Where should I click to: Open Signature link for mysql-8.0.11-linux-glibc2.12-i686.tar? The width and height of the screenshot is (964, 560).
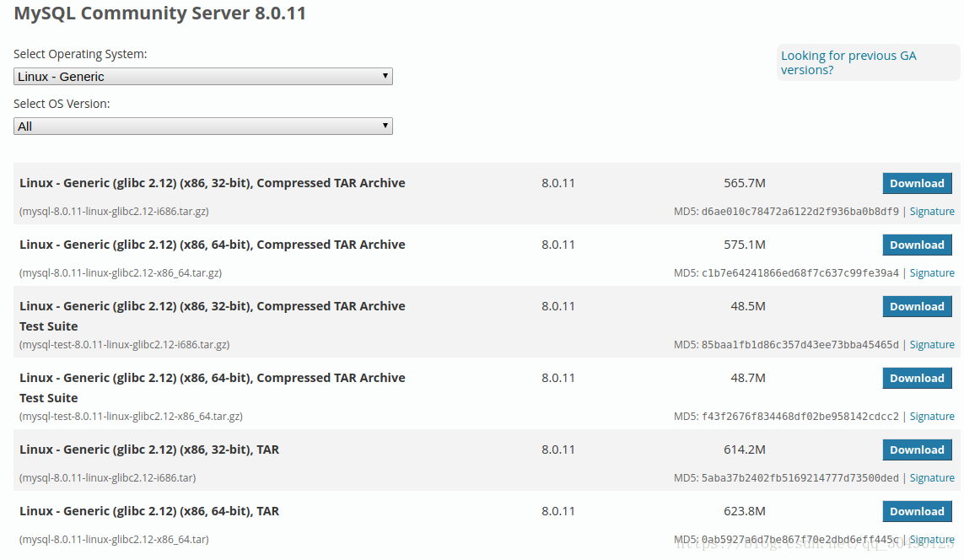[x=932, y=477]
